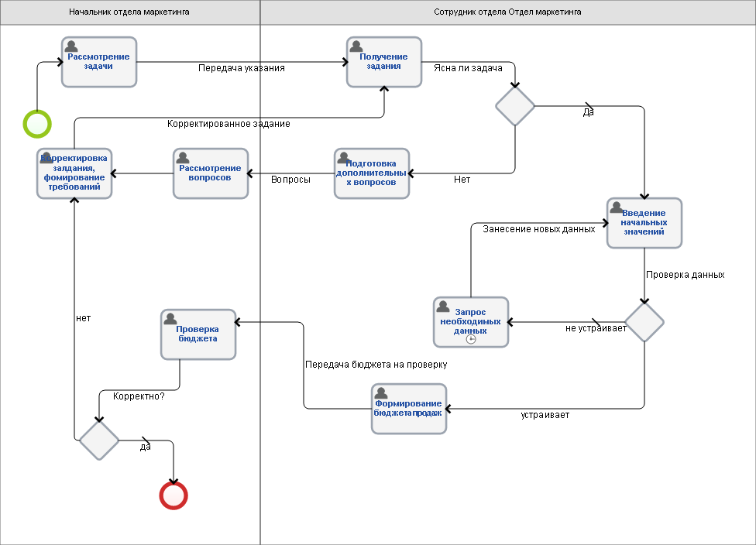Click user icon on 'Введение начальных значений' task
This screenshot has height=545, width=756.
click(x=616, y=207)
